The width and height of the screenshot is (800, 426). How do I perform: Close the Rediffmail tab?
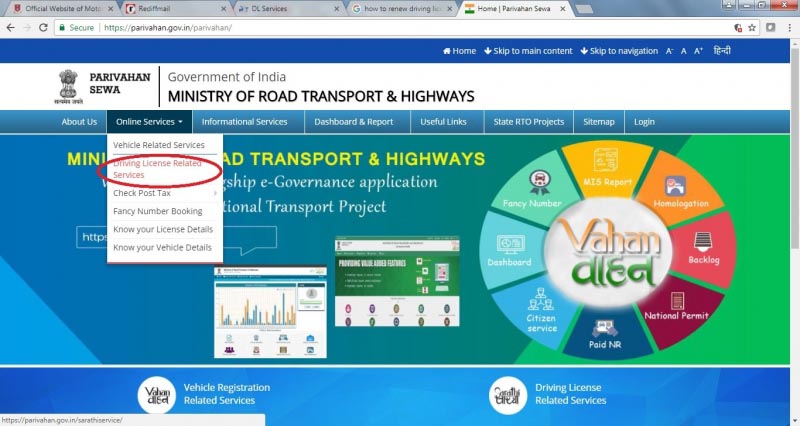[223, 9]
